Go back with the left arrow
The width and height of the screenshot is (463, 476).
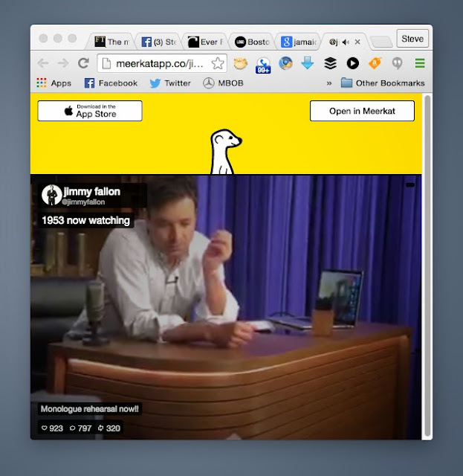tap(43, 63)
